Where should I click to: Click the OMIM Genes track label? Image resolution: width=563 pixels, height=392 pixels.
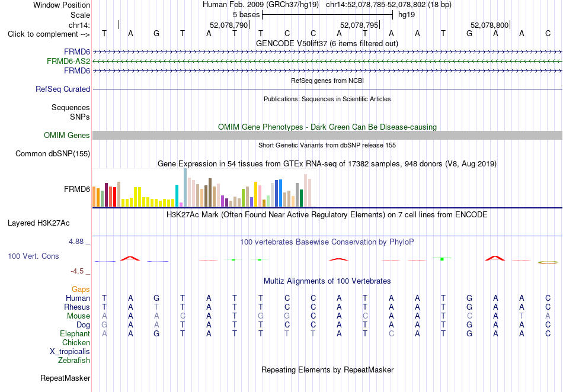click(67, 135)
